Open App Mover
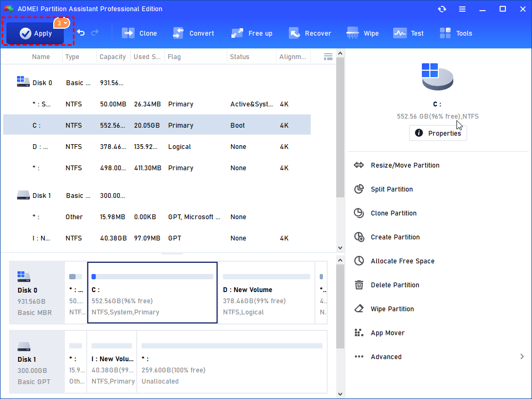Viewport: 532px width, 399px height. (387, 333)
